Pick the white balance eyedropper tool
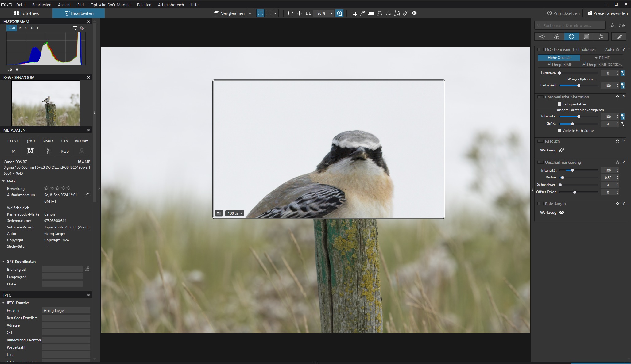The image size is (631, 364). [x=363, y=13]
